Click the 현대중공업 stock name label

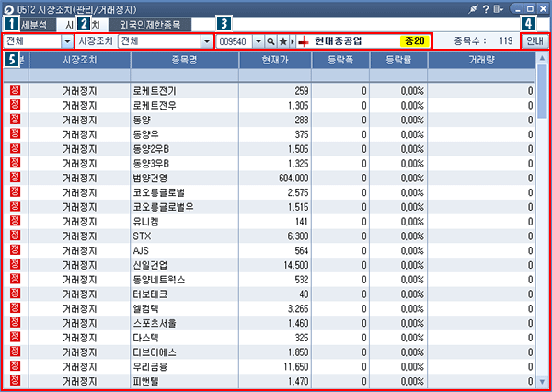[x=339, y=41]
